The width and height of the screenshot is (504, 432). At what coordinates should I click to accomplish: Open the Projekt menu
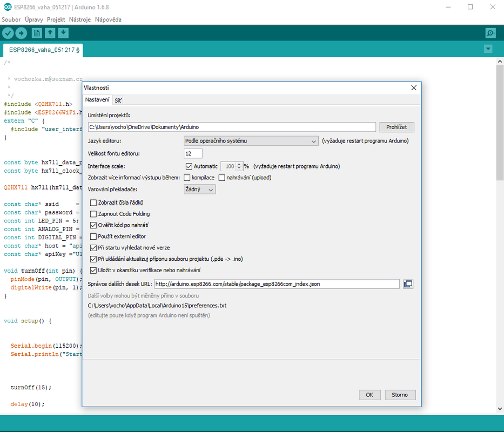(x=56, y=19)
